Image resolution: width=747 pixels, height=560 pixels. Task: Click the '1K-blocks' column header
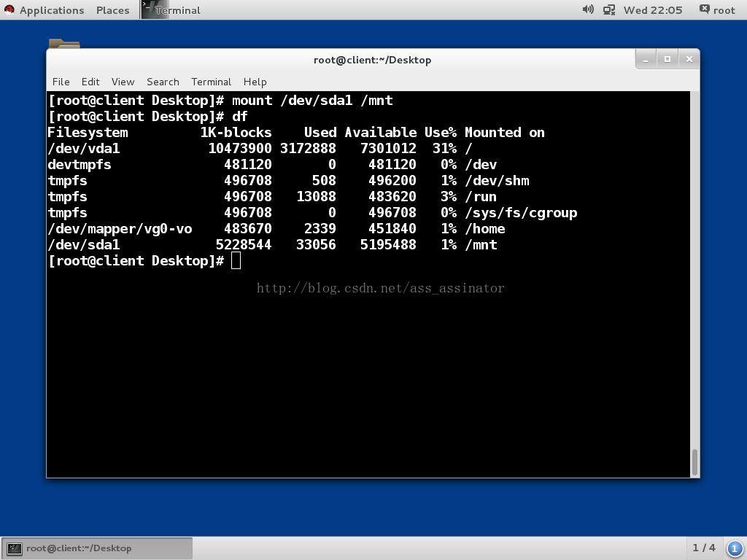coord(236,133)
